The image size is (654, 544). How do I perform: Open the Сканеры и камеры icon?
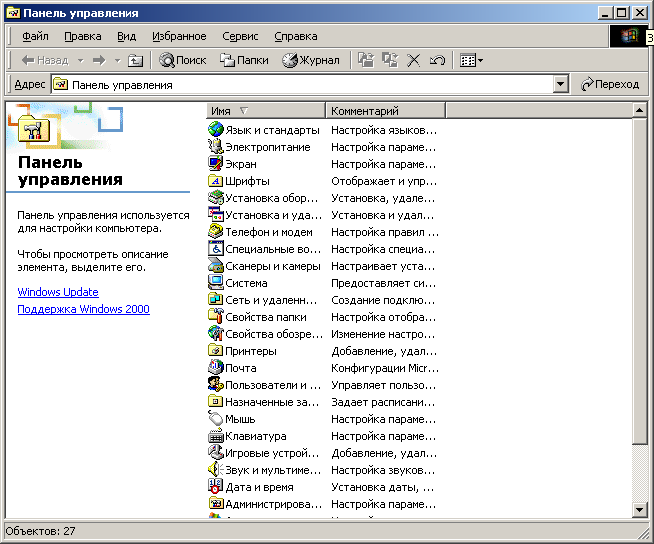[216, 266]
